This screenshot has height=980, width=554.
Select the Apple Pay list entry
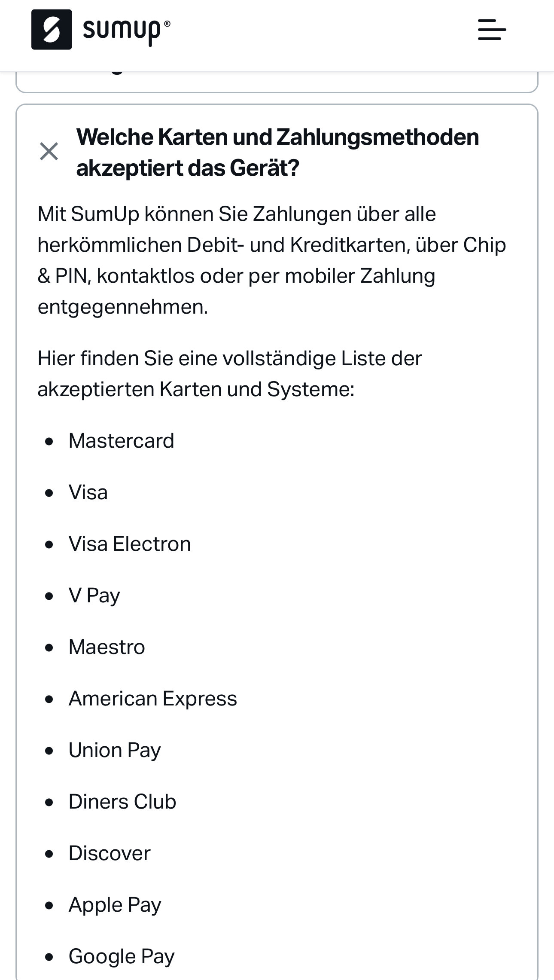pos(115,905)
